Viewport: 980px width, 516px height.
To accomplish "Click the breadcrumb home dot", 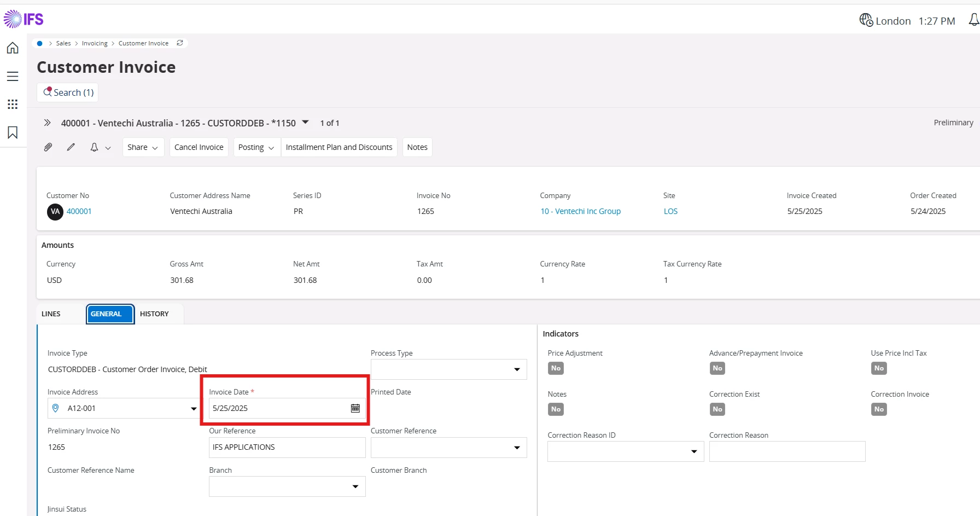I will click(x=39, y=43).
